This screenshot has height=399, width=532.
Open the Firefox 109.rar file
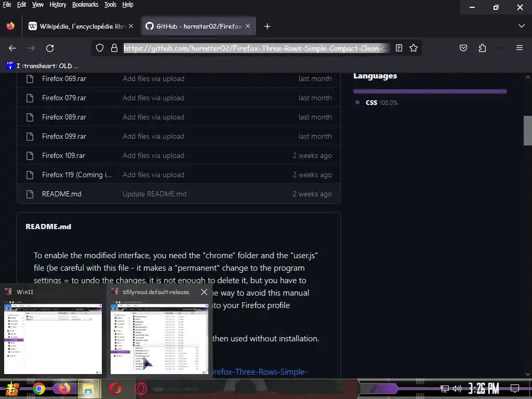coord(63,155)
